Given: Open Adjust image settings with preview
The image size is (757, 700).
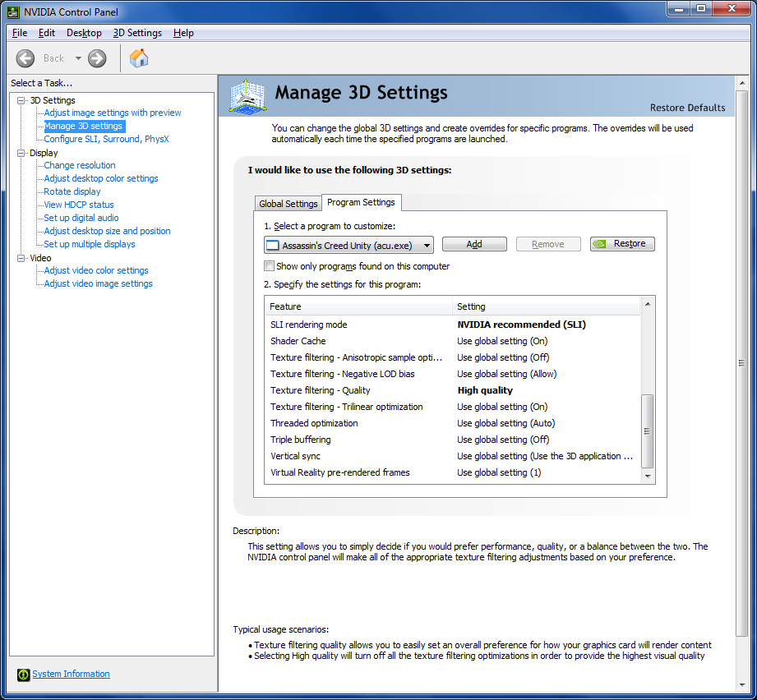Looking at the screenshot, I should pyautogui.click(x=113, y=113).
